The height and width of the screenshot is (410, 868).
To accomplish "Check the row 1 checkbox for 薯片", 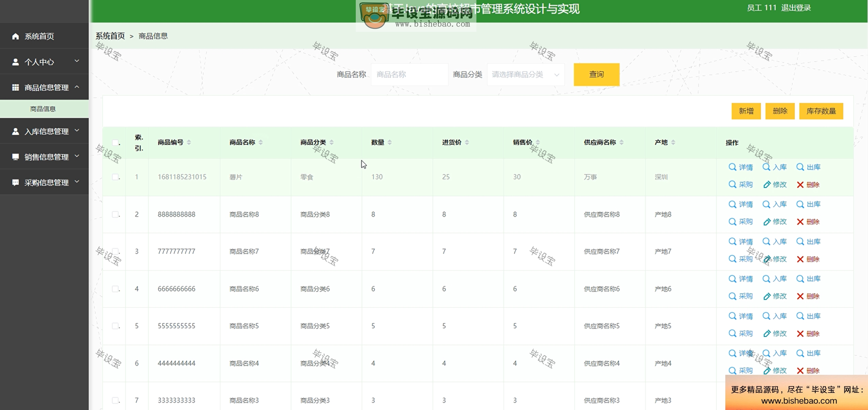I will pos(115,177).
